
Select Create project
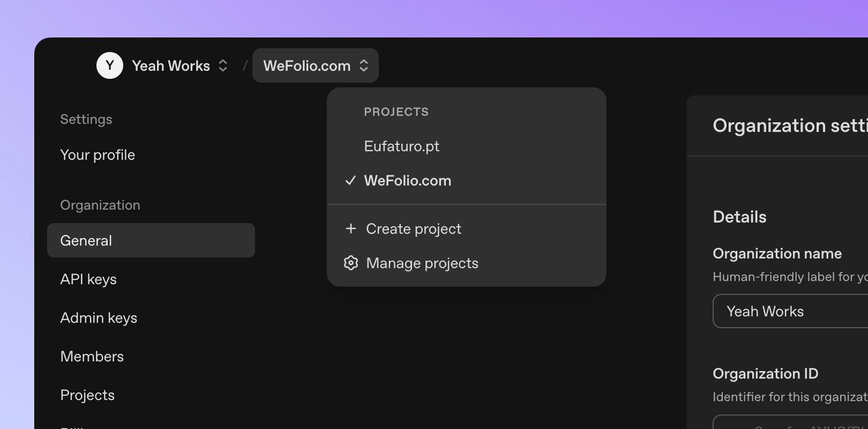(413, 228)
